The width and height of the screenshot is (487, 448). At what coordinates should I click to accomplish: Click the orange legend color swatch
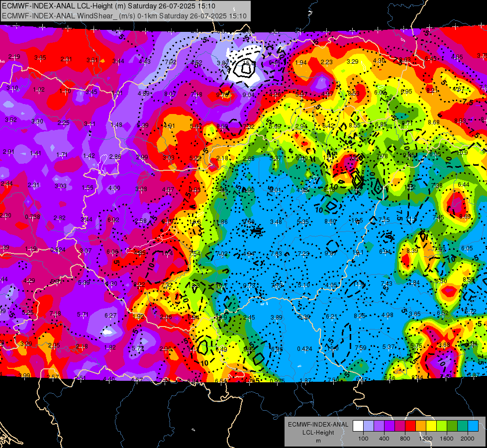click(x=421, y=426)
